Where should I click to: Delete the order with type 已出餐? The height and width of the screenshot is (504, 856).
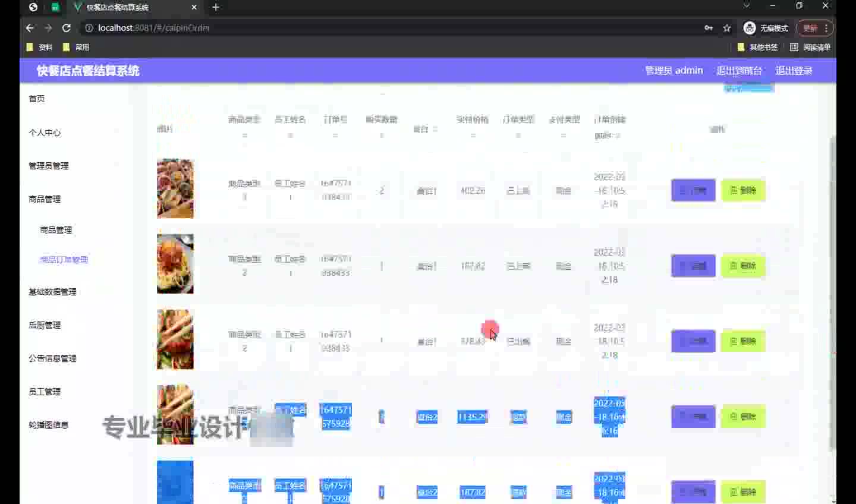(x=743, y=341)
